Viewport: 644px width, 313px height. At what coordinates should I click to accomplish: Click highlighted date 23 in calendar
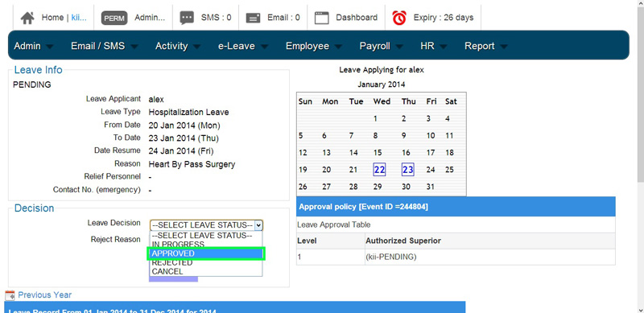[x=408, y=169]
